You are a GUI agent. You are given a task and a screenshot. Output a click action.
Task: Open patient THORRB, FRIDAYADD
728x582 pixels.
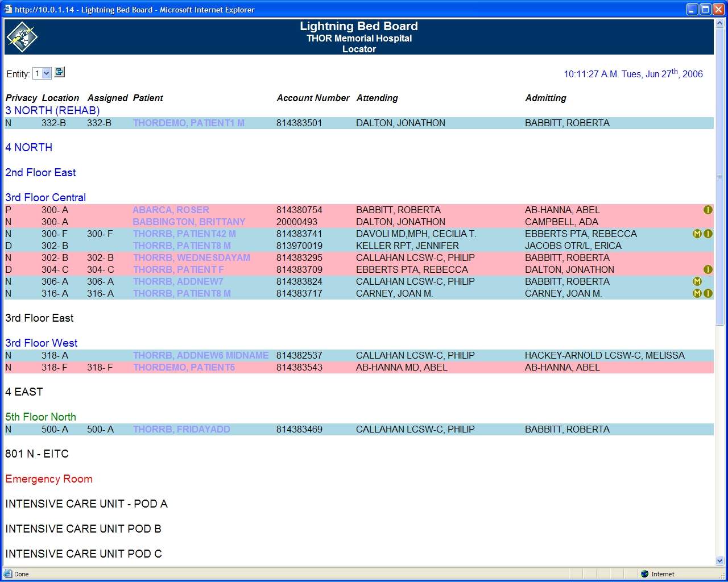[x=181, y=429]
